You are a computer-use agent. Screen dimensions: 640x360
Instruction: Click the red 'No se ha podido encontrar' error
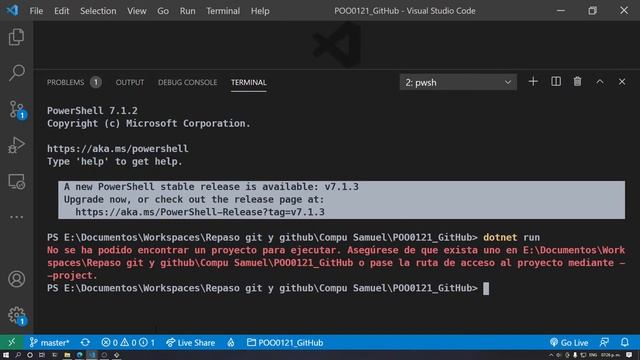pyautogui.click(x=336, y=263)
